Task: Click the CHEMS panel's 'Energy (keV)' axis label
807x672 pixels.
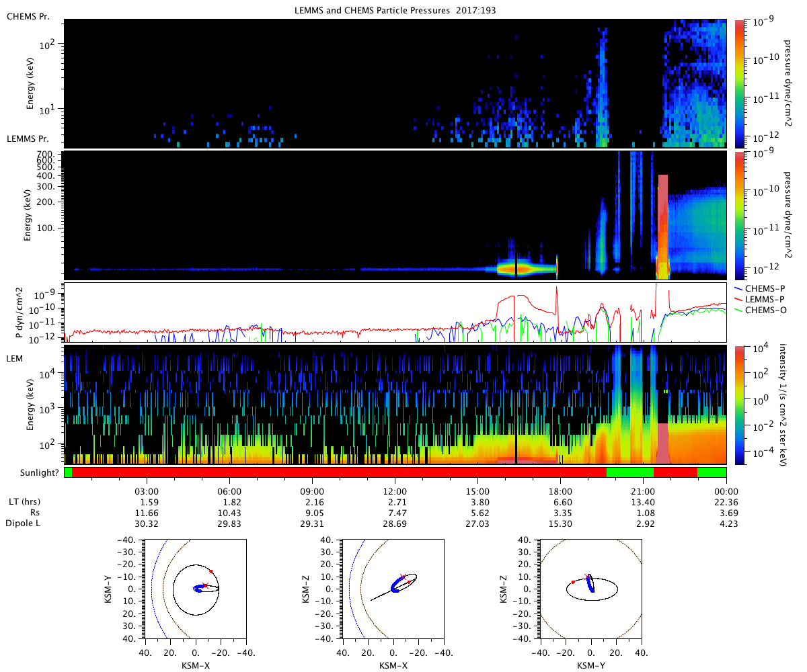Action: tap(32, 83)
